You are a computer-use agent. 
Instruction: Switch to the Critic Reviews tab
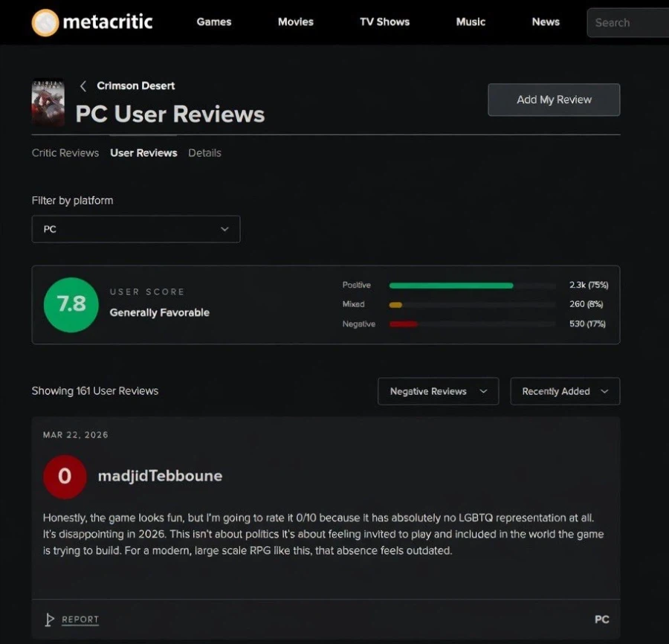pos(65,153)
